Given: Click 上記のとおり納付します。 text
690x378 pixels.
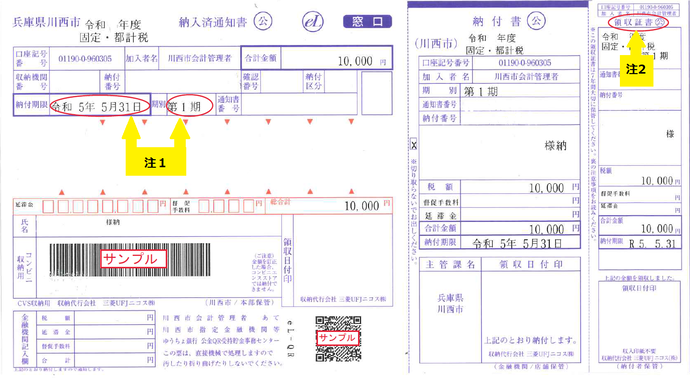Looking at the screenshot, I should (x=531, y=340).
